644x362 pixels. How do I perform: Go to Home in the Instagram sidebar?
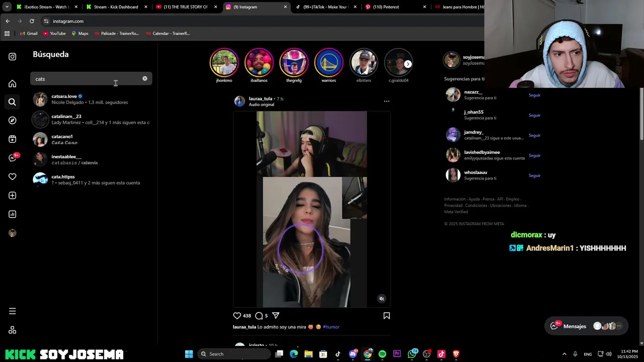click(12, 83)
